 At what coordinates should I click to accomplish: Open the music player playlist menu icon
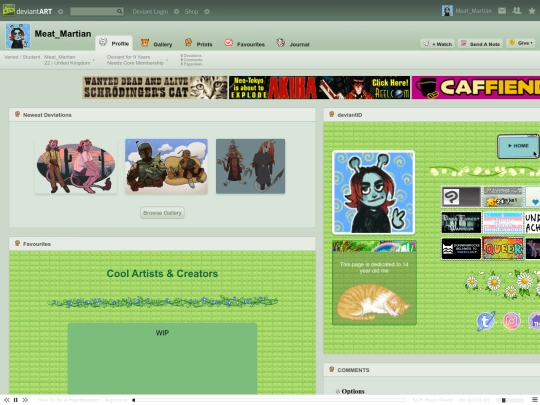coord(535,399)
